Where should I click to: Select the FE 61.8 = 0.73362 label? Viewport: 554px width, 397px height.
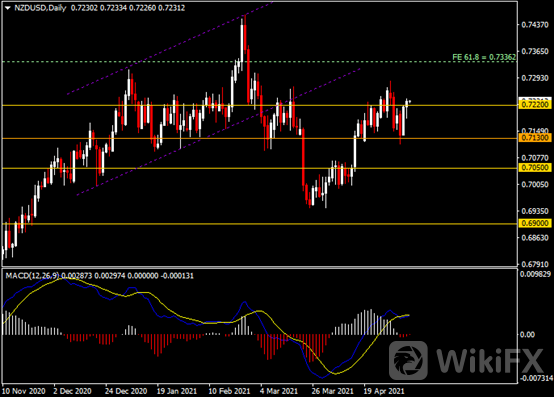tap(484, 57)
